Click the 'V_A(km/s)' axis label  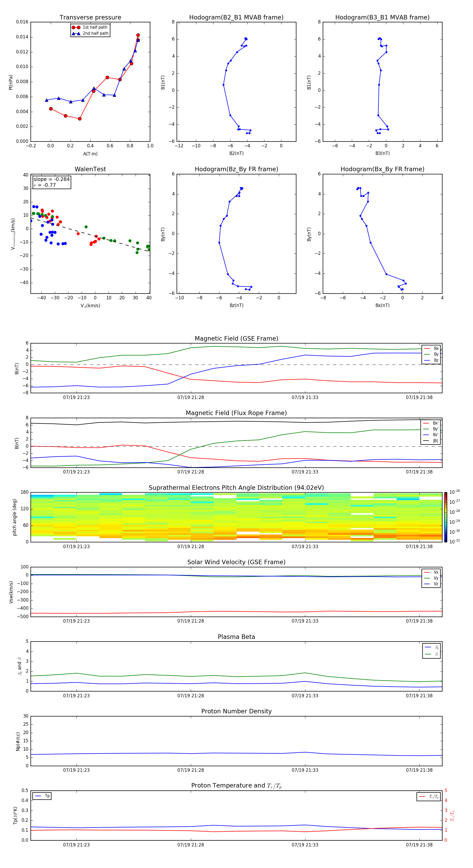[90, 306]
